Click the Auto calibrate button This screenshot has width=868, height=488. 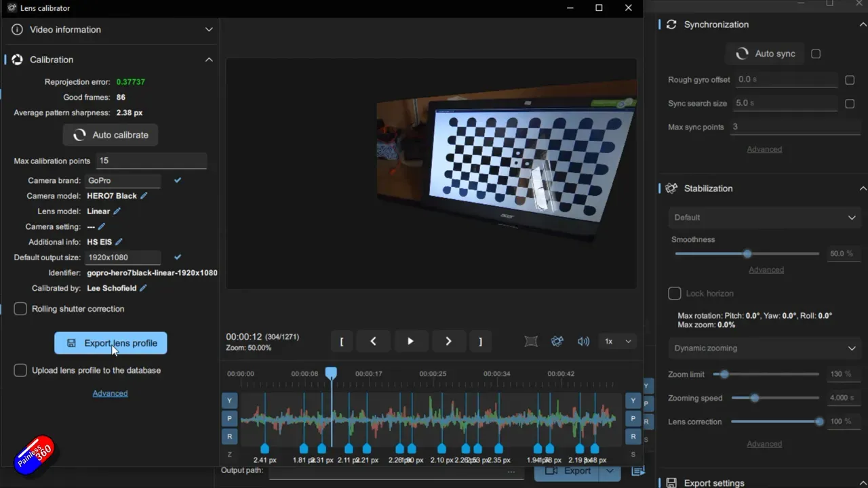tap(111, 135)
